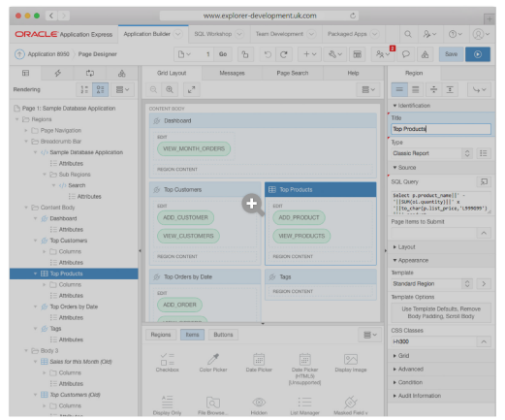The width and height of the screenshot is (505, 420).
Task: Pick the Date Picker item in gallery
Action: 259,363
